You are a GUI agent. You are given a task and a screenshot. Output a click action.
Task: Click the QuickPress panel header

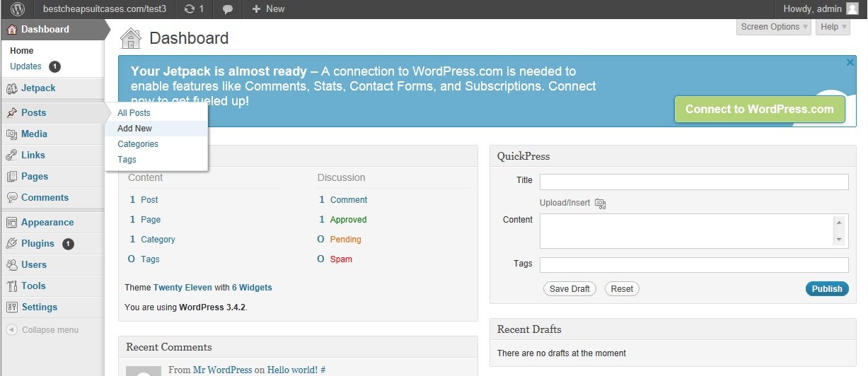(x=673, y=156)
